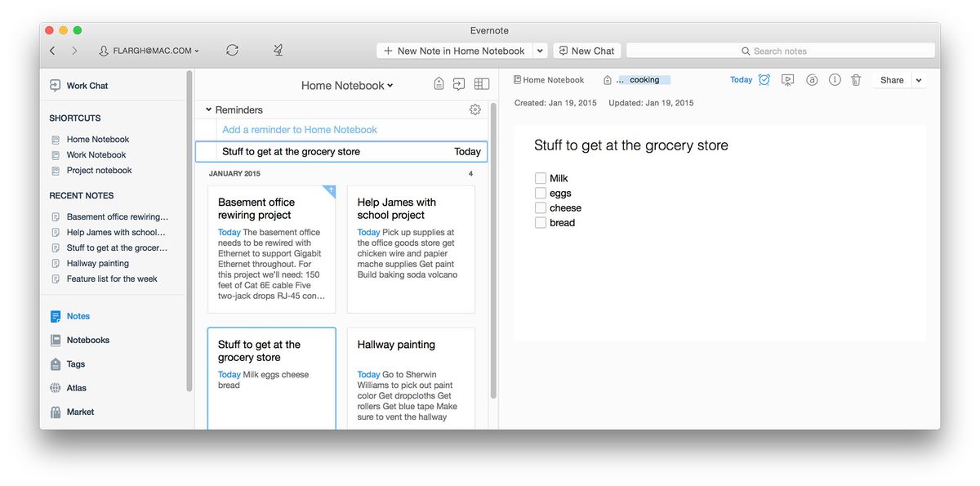Set a reminder with the alarm clock icon
The image size is (980, 486).
[764, 79]
